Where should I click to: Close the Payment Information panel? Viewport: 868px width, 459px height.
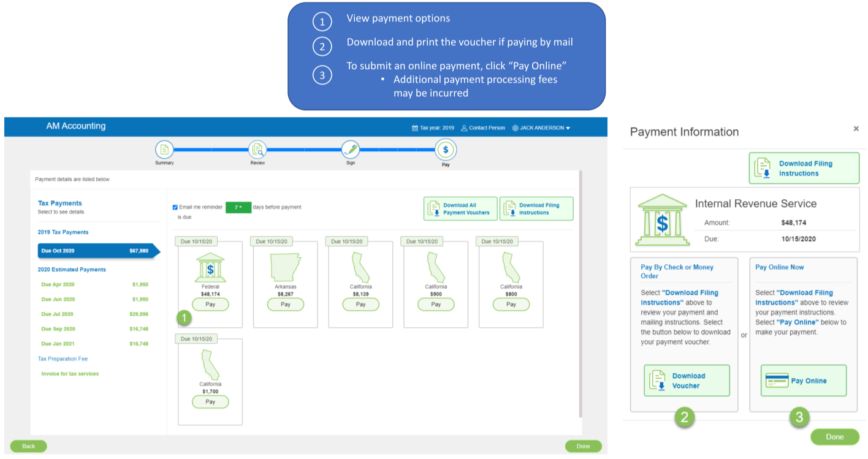(856, 129)
